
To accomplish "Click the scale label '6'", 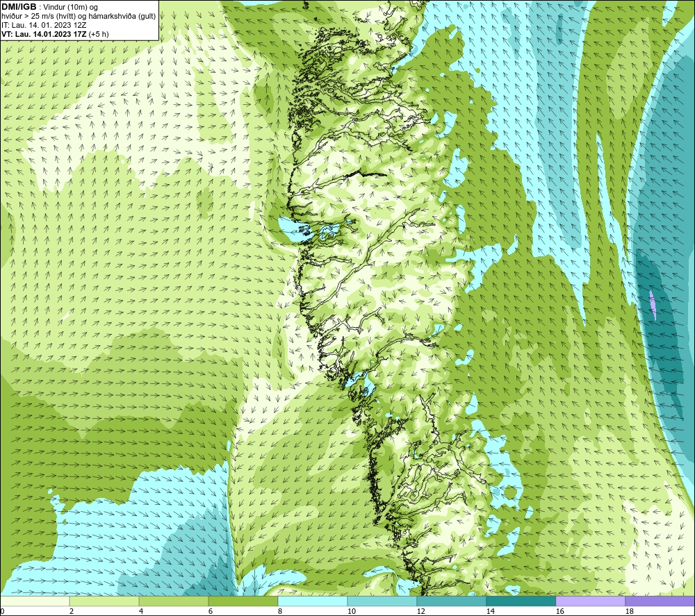I will point(210,611).
